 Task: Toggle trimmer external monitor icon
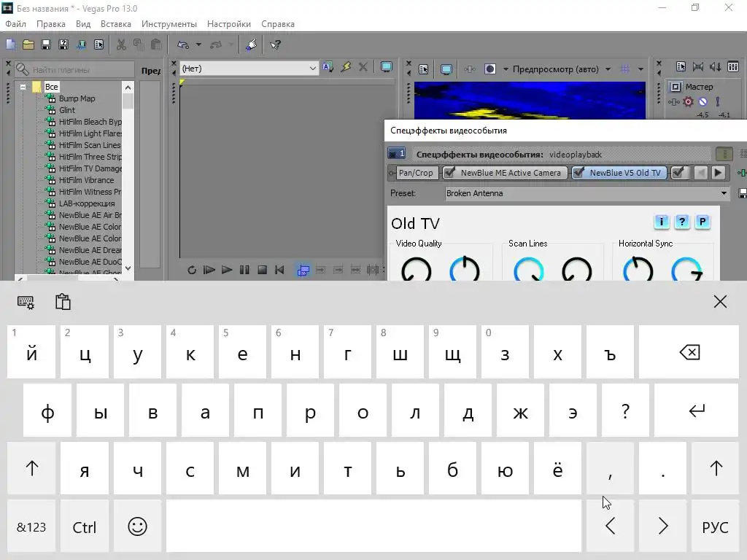point(387,67)
